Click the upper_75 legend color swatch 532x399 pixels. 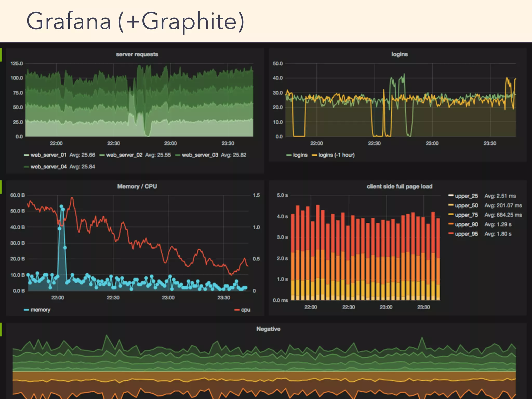tap(451, 214)
